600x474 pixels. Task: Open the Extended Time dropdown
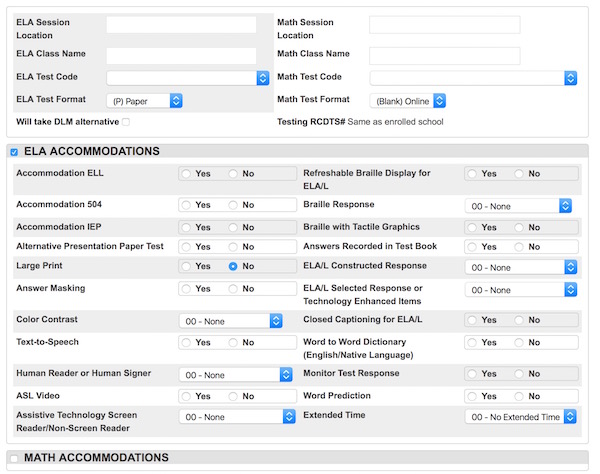click(x=521, y=417)
